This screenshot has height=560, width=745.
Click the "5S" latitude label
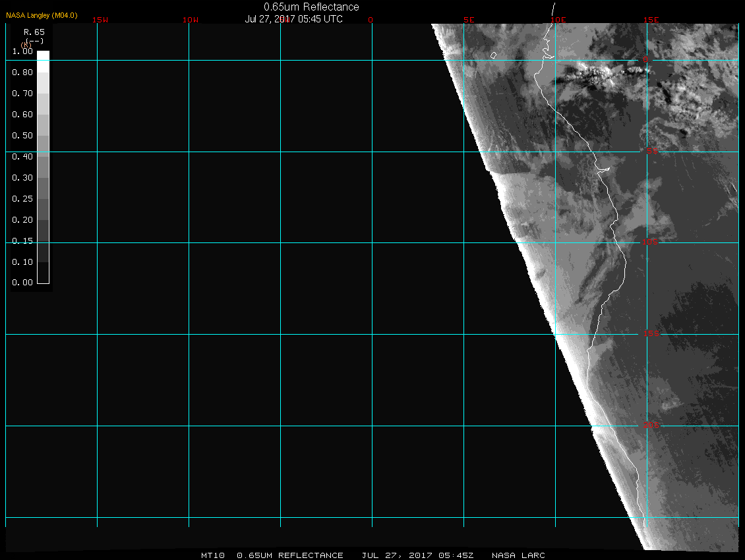point(652,151)
